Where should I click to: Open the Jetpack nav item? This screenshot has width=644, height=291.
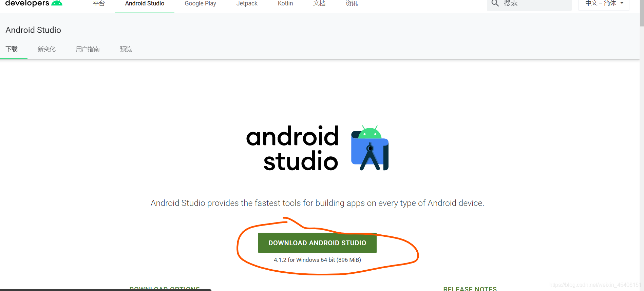click(x=247, y=3)
